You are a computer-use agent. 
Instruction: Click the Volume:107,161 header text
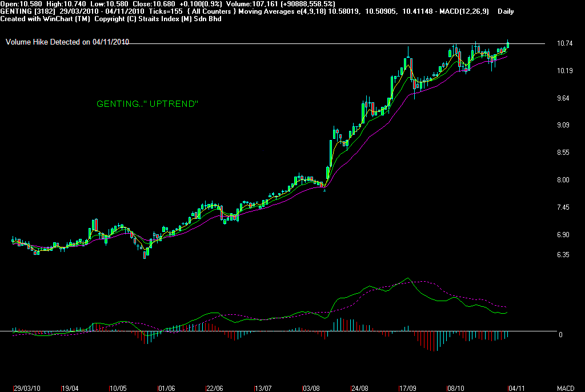tap(252, 4)
